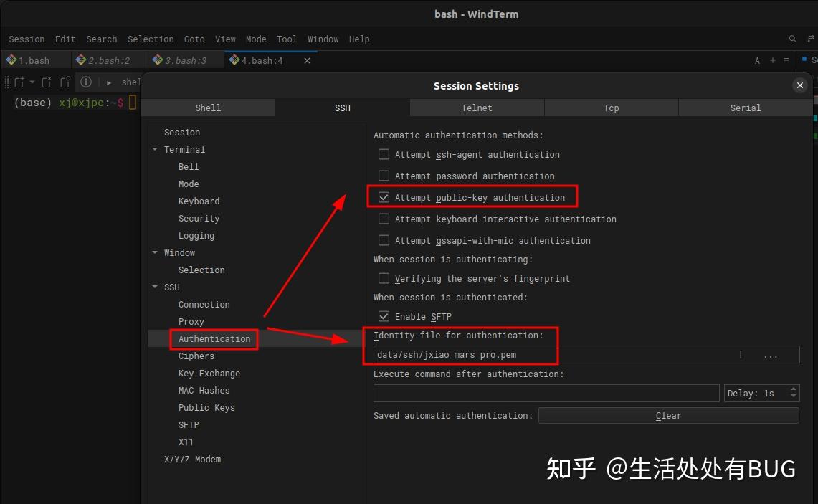Increase the Delay value with the stepper arrow
Viewport: 818px width, 504px height.
tap(792, 389)
